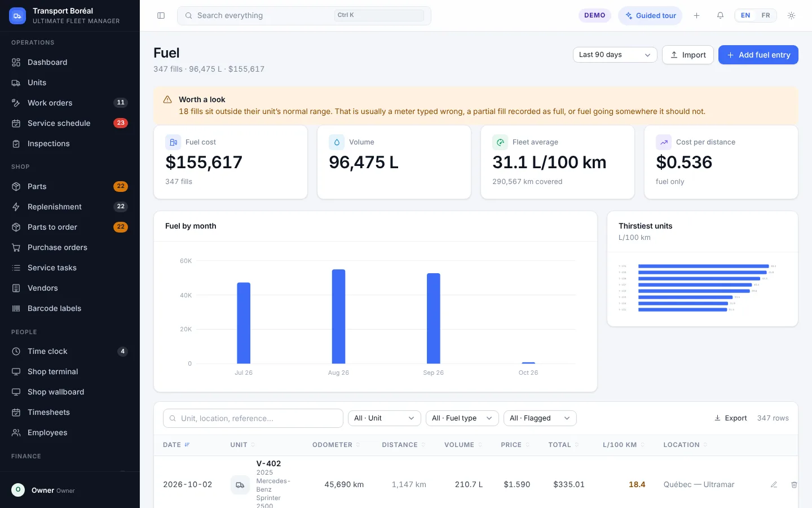Viewport: 812px width, 508px height.
Task: Click the Transport Boréal logo icon
Action: tap(17, 16)
